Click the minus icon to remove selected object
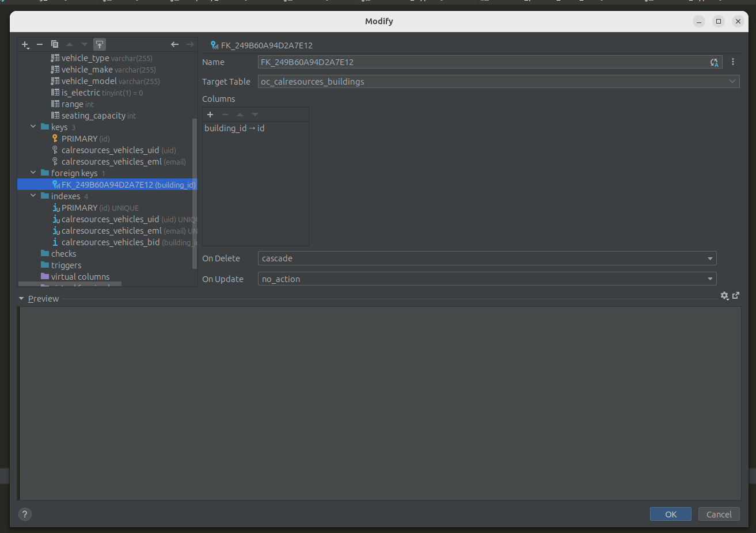 [40, 44]
